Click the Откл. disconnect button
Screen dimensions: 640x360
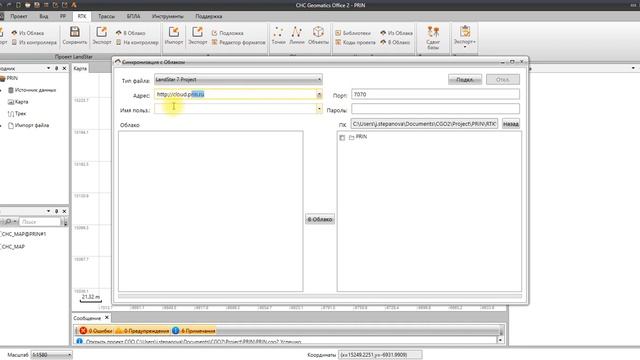[502, 79]
